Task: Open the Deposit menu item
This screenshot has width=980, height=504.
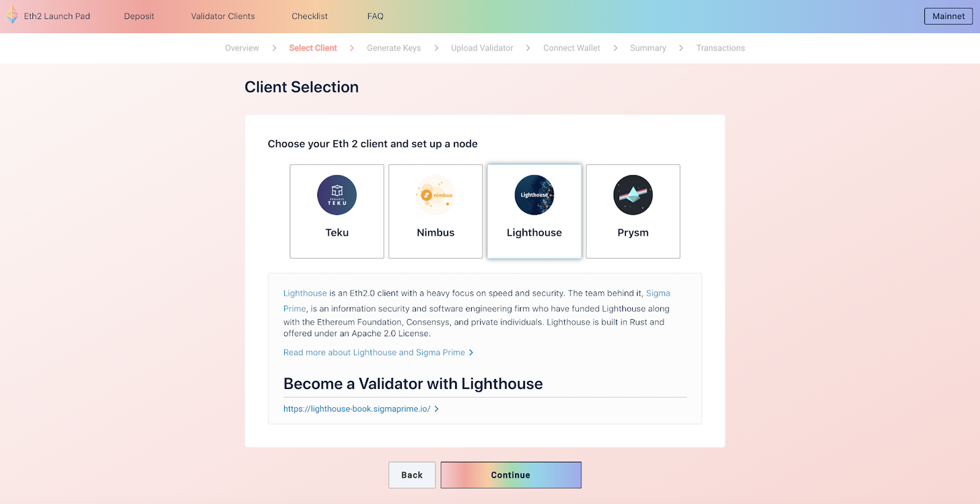Action: pyautogui.click(x=139, y=16)
